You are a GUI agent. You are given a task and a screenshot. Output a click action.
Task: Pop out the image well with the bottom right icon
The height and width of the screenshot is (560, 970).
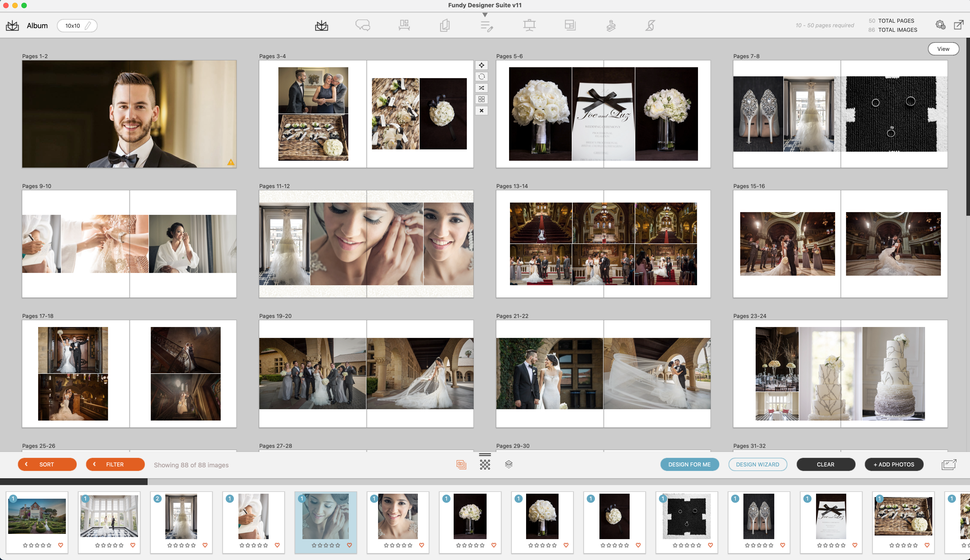click(949, 465)
